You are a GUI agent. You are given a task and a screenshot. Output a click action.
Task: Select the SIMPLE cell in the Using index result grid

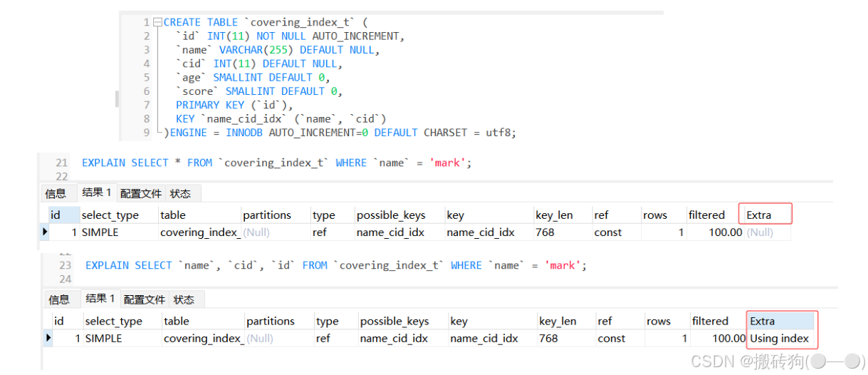(x=122, y=338)
